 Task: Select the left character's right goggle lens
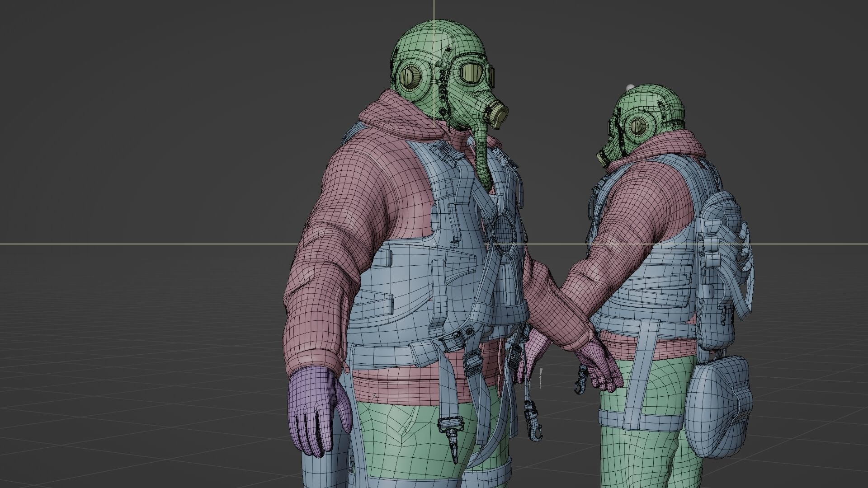coord(472,73)
